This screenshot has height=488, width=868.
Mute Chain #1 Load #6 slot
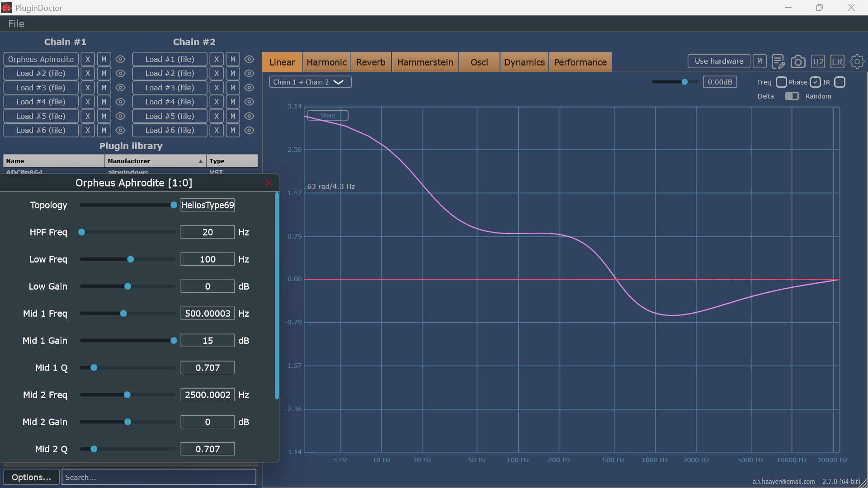coord(104,130)
